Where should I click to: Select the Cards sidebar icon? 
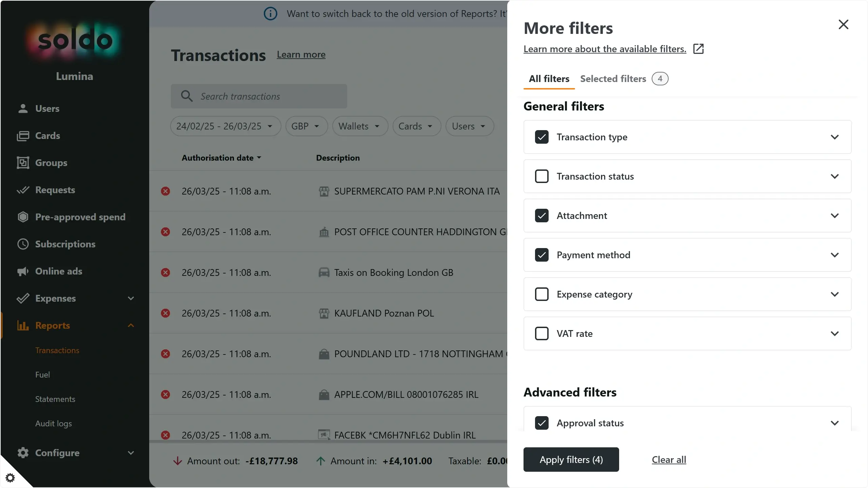[22, 136]
